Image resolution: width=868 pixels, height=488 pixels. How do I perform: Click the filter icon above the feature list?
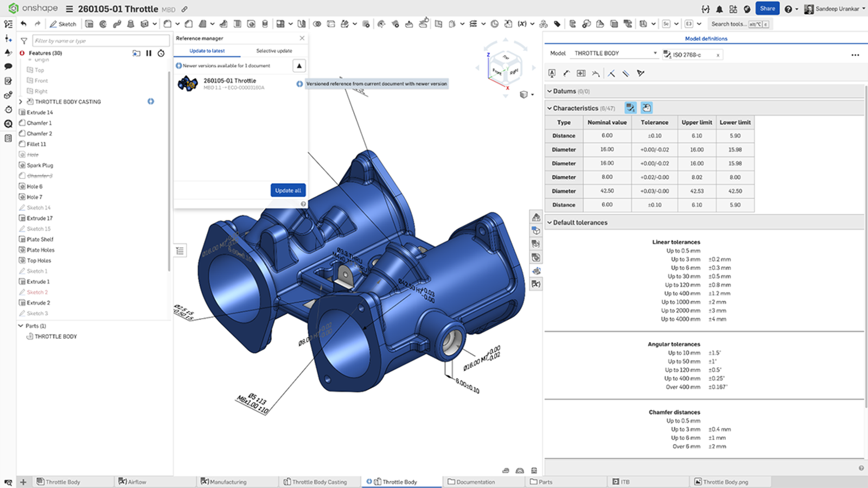coord(24,40)
